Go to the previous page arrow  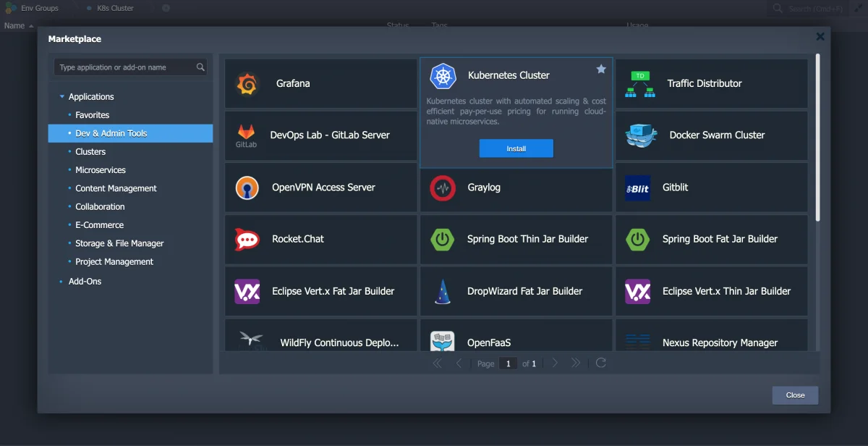pyautogui.click(x=459, y=363)
